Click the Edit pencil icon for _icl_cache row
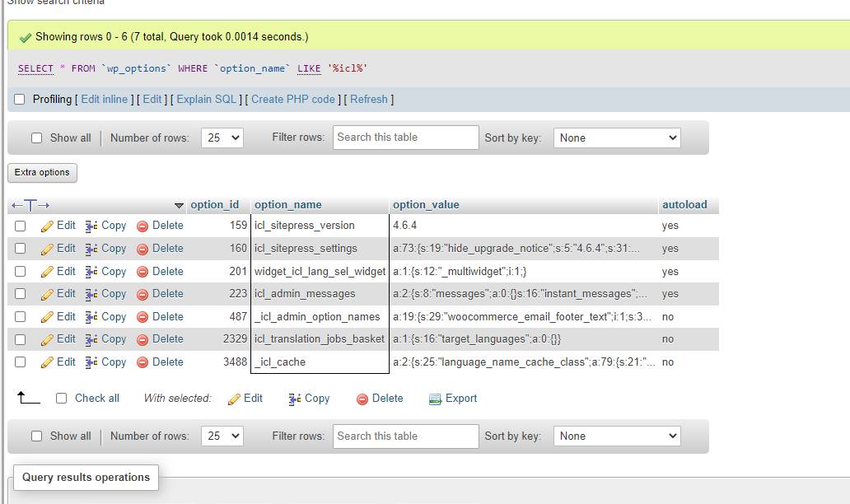This screenshot has width=850, height=504. point(47,362)
